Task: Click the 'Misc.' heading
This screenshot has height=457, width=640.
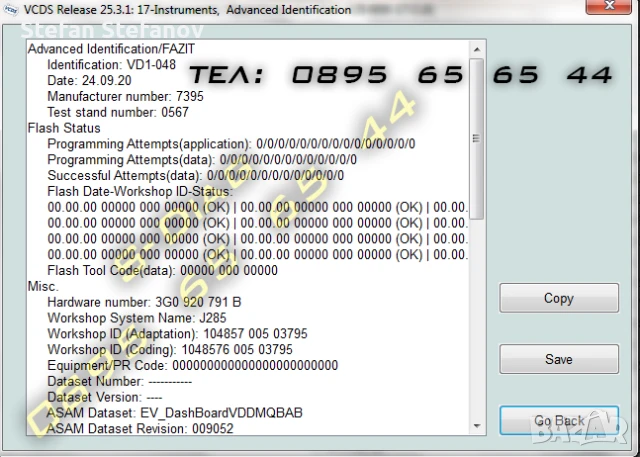Action: click(43, 286)
